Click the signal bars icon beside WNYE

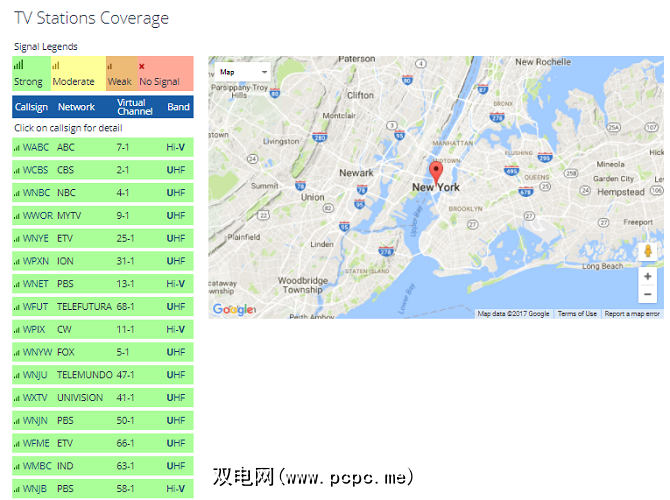click(17, 239)
